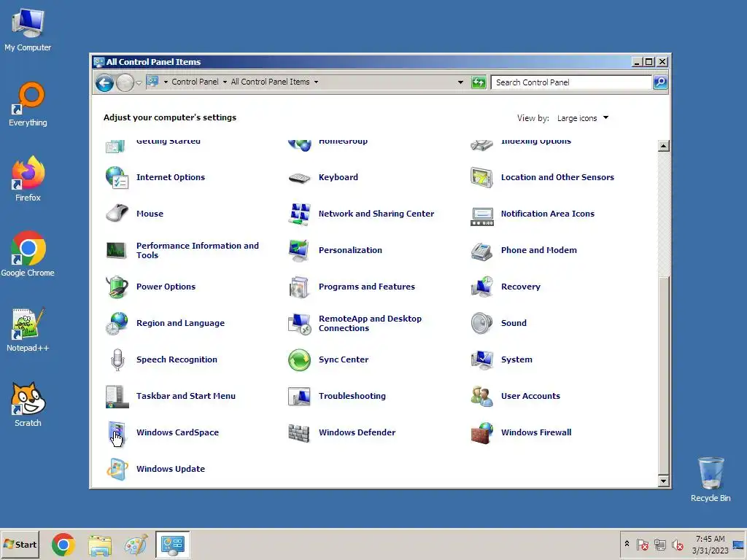Image resolution: width=747 pixels, height=560 pixels.
Task: Go back with the Back arrow button
Action: 104,83
